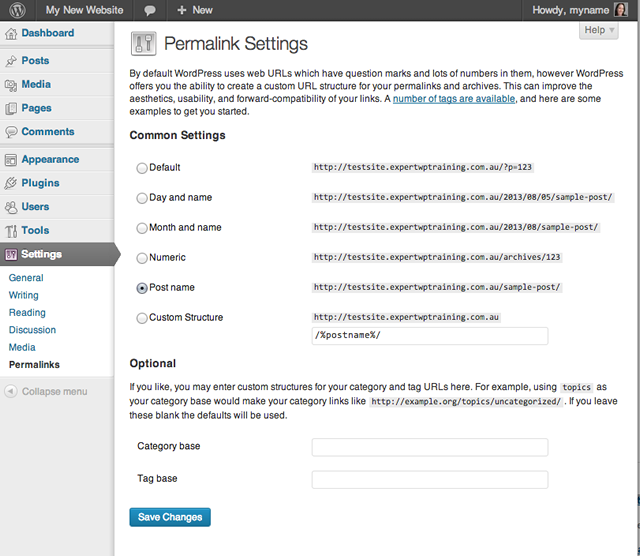This screenshot has width=640, height=556.
Task: Click the Appearance sidebar icon
Action: (11, 160)
